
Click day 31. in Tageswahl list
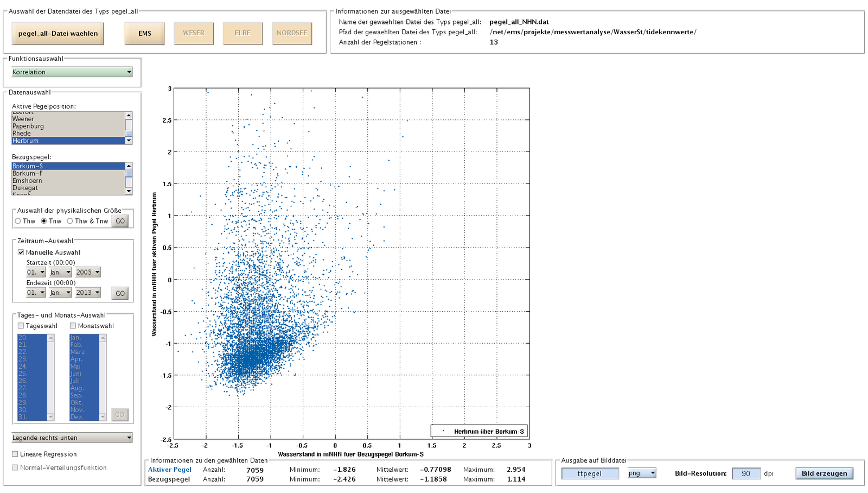coord(32,417)
